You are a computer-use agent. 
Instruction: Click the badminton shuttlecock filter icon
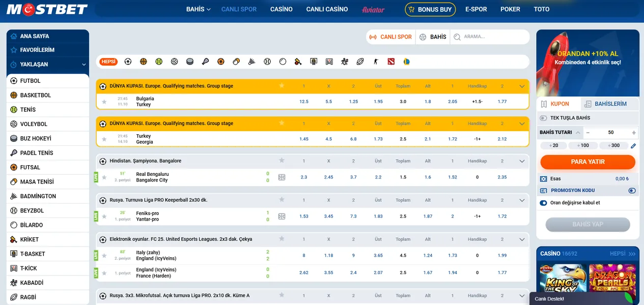click(x=251, y=62)
